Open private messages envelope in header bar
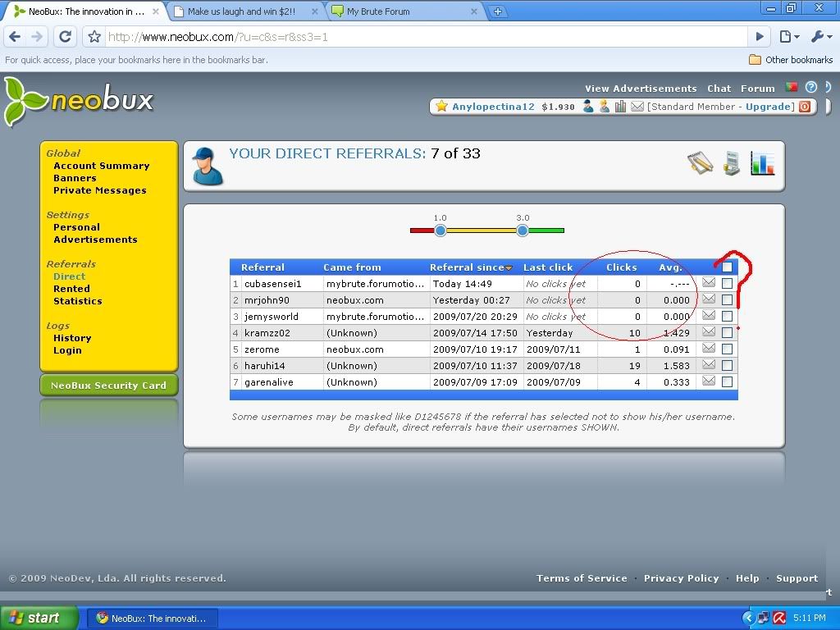Image resolution: width=840 pixels, height=630 pixels. [637, 106]
